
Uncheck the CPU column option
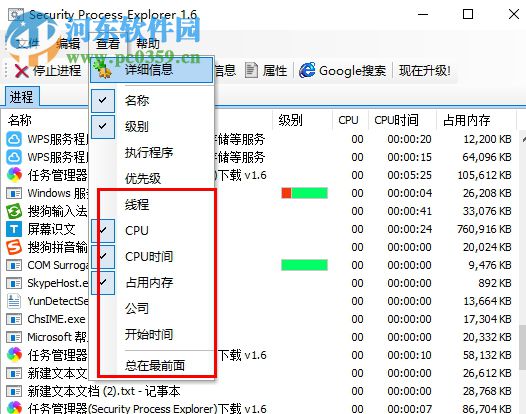pyautogui.click(x=152, y=231)
